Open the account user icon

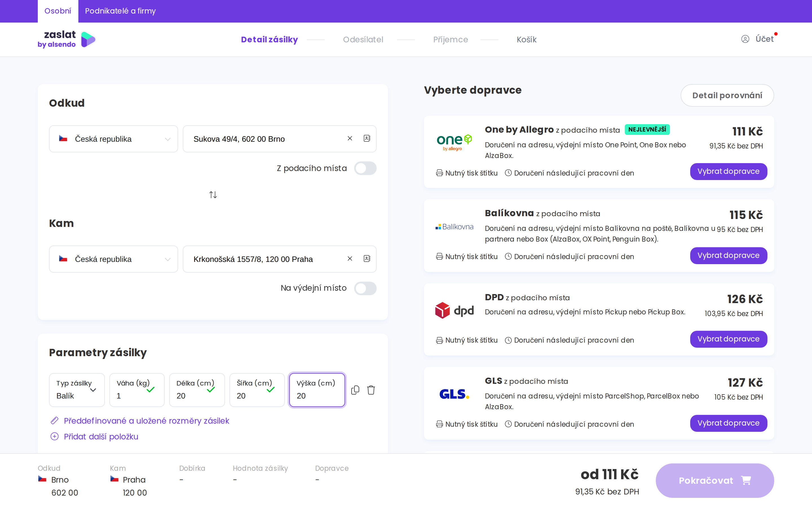point(745,39)
